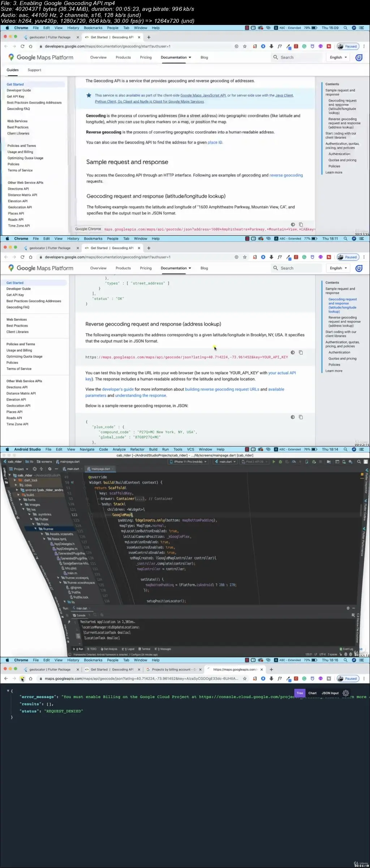Viewport: 370px width, 868px height.
Task: Switch JSON viewer to Chart view
Action: point(312,693)
